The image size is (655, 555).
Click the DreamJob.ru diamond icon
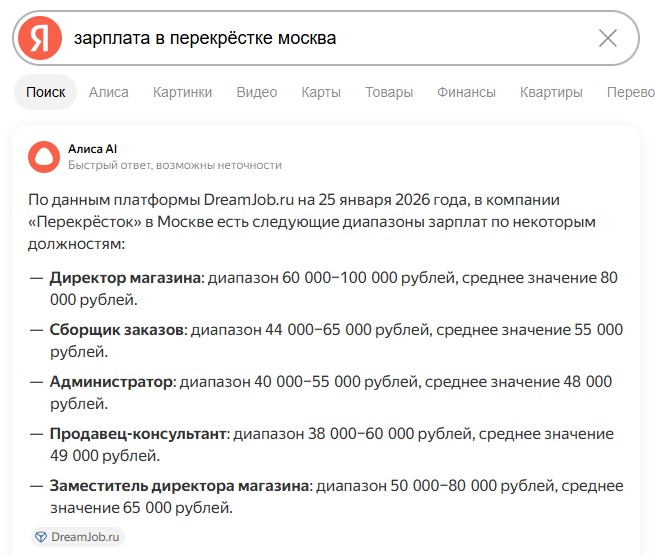pyautogui.click(x=41, y=537)
